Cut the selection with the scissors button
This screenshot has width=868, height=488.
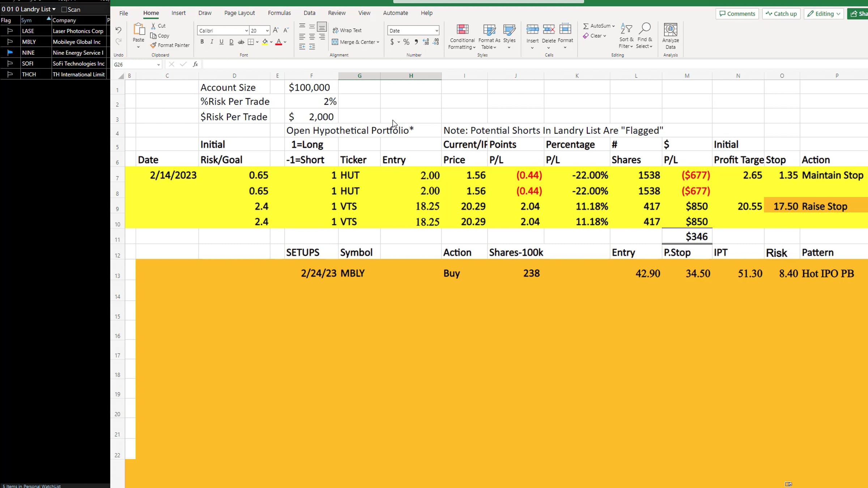point(158,26)
